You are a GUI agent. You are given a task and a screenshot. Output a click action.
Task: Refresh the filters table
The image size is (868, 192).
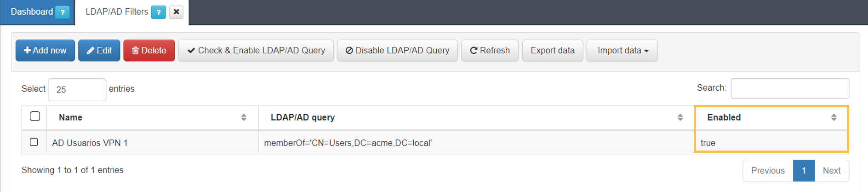pyautogui.click(x=490, y=51)
